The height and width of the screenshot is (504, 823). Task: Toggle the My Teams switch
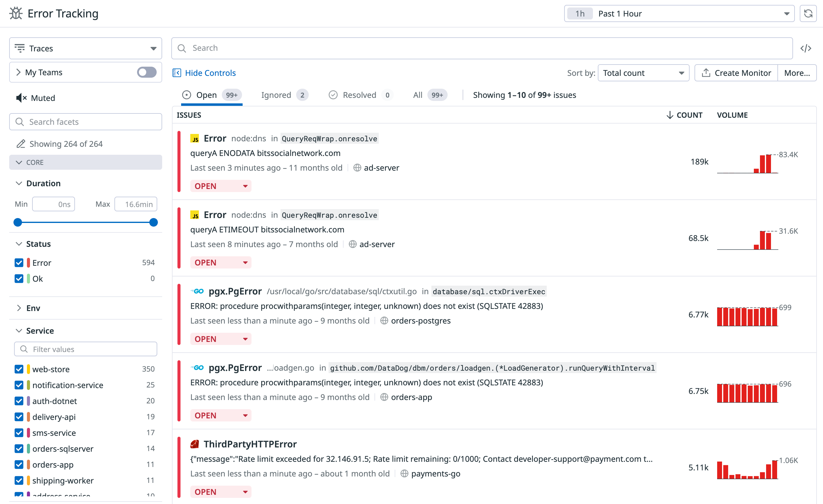(147, 72)
